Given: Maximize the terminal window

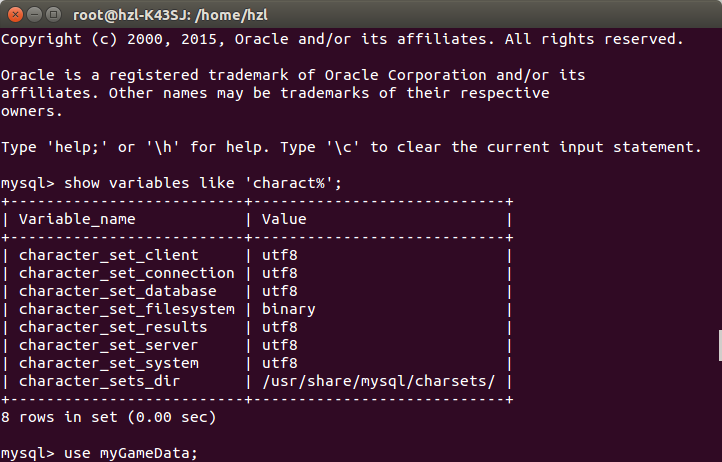Looking at the screenshot, I should pyautogui.click(x=54, y=15).
